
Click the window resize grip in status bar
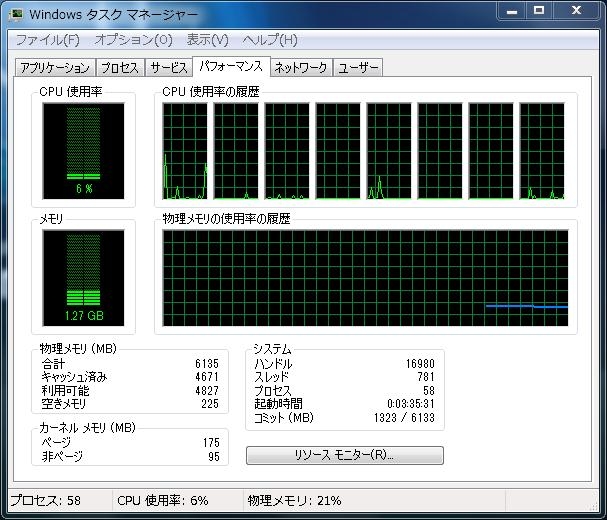tap(593, 506)
